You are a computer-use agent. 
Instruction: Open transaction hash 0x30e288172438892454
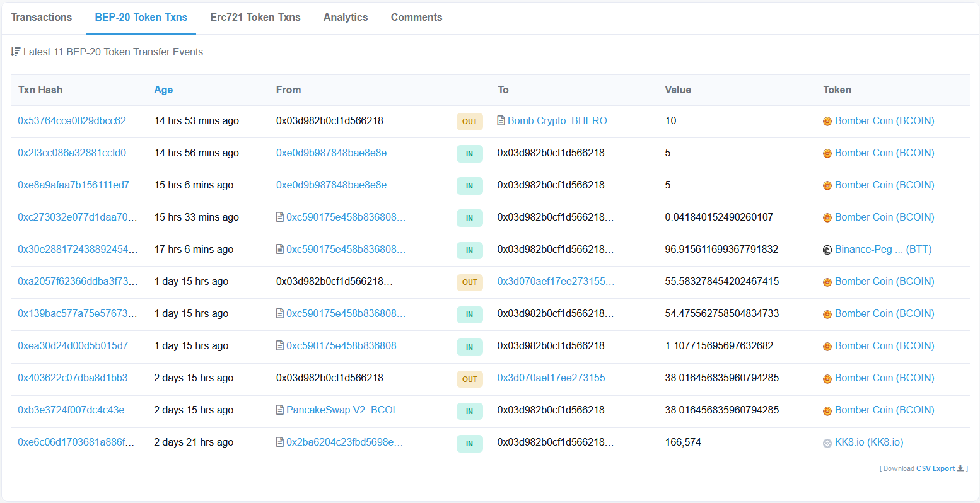(x=77, y=249)
